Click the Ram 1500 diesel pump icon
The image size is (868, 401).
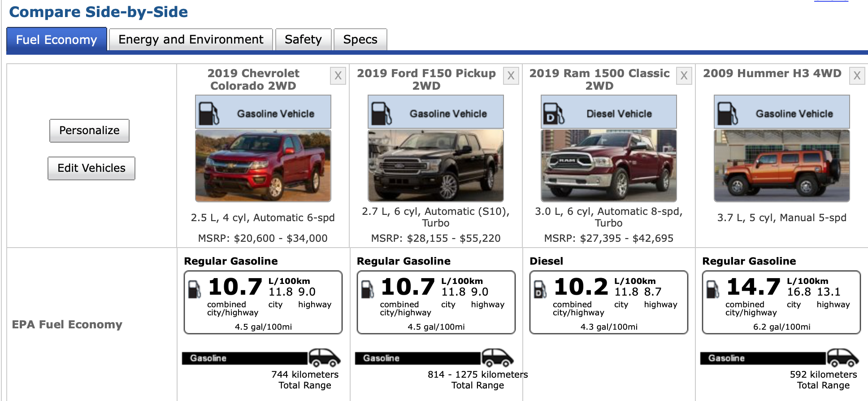554,113
